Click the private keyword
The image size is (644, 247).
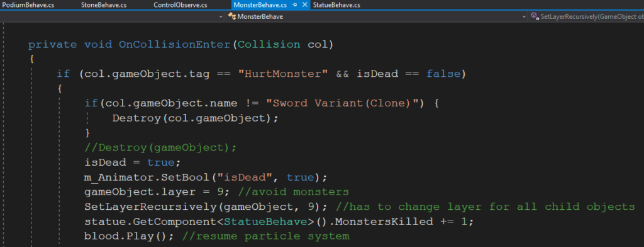pyautogui.click(x=53, y=45)
